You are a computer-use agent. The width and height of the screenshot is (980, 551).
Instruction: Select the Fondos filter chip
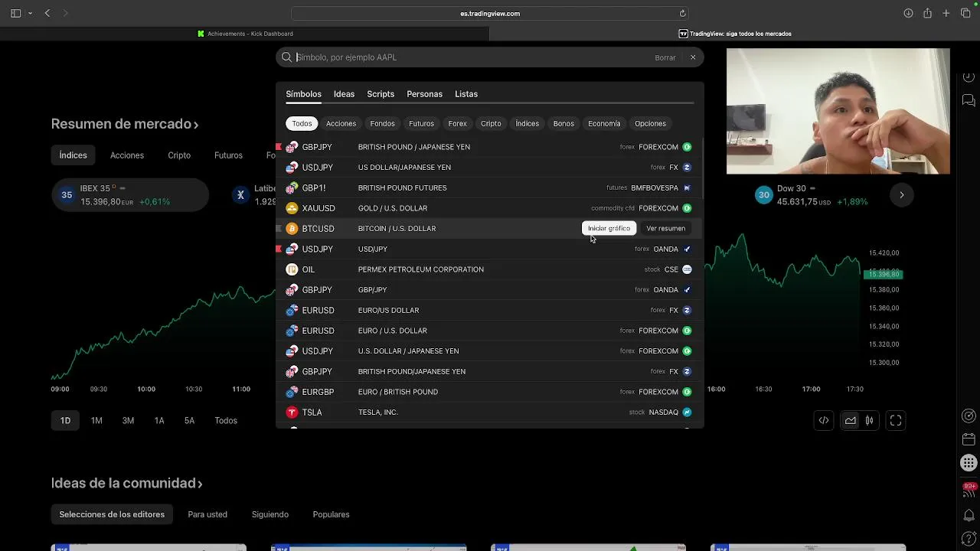point(382,123)
